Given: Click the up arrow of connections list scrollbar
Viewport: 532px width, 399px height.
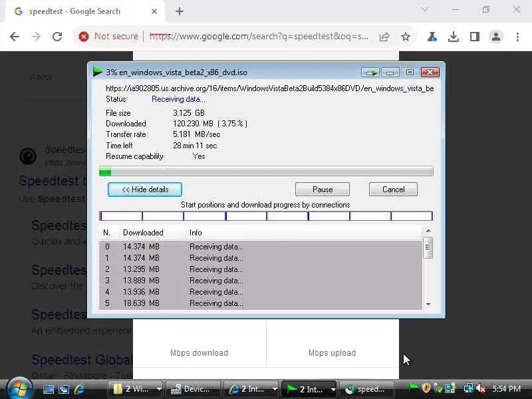Looking at the screenshot, I should click(x=428, y=231).
